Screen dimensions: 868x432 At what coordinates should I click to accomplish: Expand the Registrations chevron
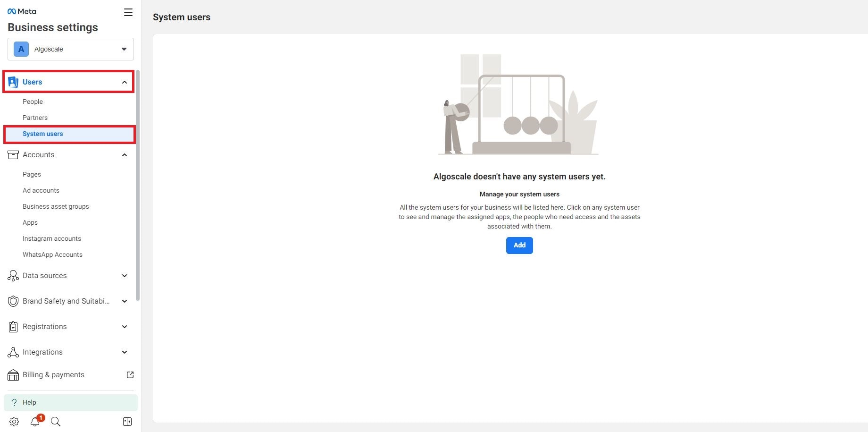pos(125,327)
